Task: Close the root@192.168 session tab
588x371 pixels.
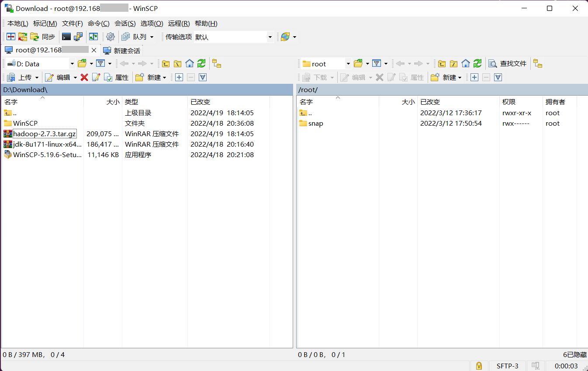Action: (x=93, y=50)
